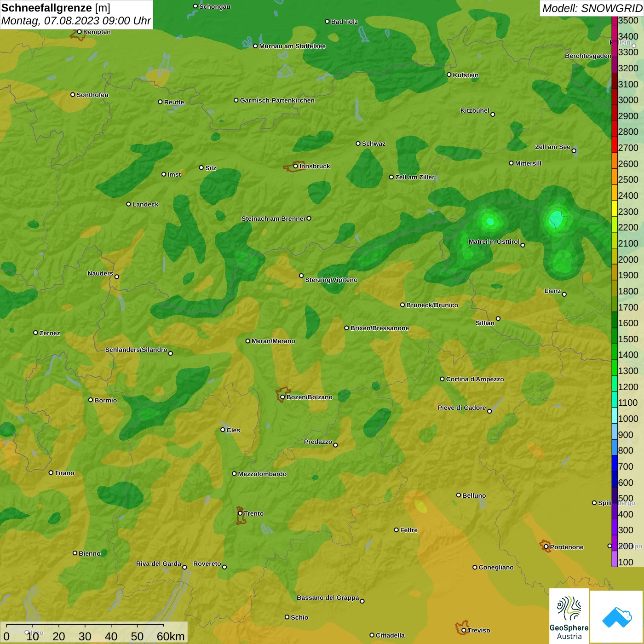Click the Pordenone city marker
This screenshot has height=644, width=644.
tap(546, 547)
